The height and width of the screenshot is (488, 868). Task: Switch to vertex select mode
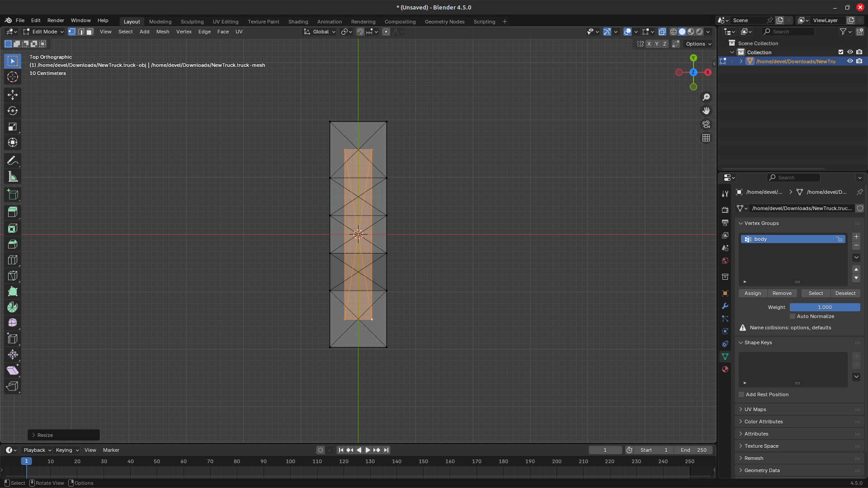tap(72, 32)
